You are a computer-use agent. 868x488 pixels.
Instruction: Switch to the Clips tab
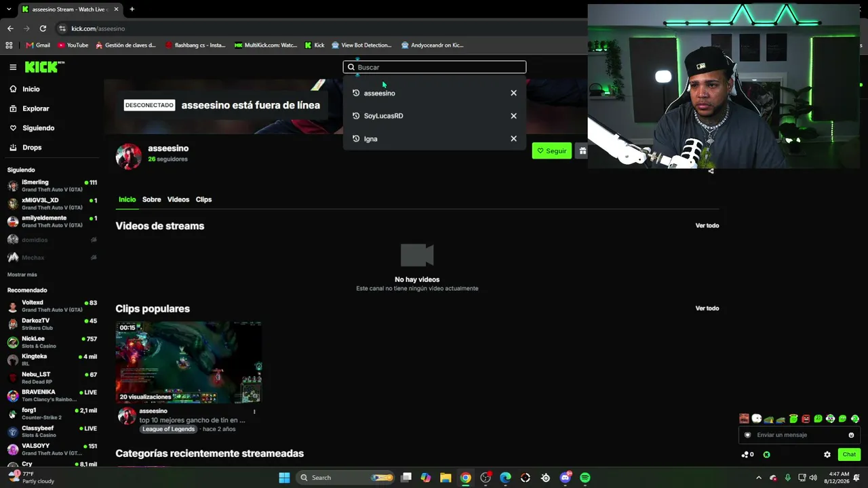click(203, 199)
